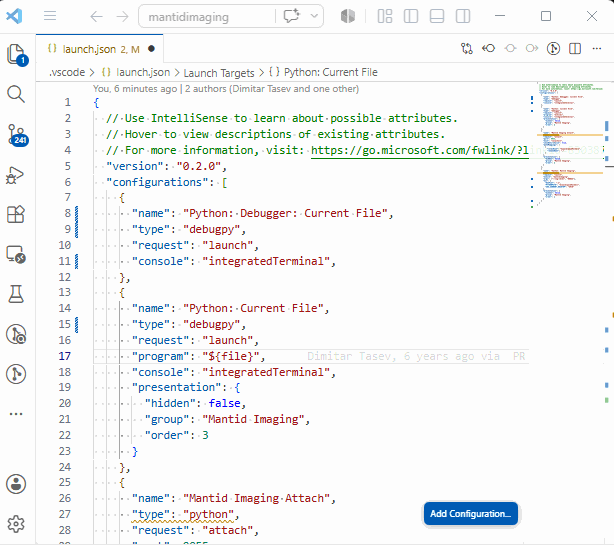
Task: Click the "Mantid Imaging Attach" name value
Action: pos(256,498)
